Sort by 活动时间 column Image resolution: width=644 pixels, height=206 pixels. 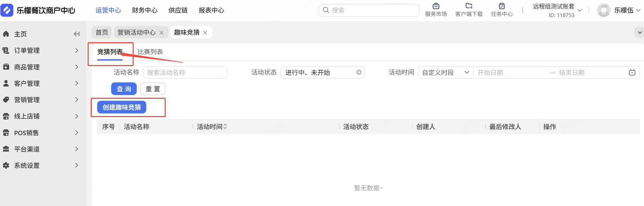coord(225,127)
